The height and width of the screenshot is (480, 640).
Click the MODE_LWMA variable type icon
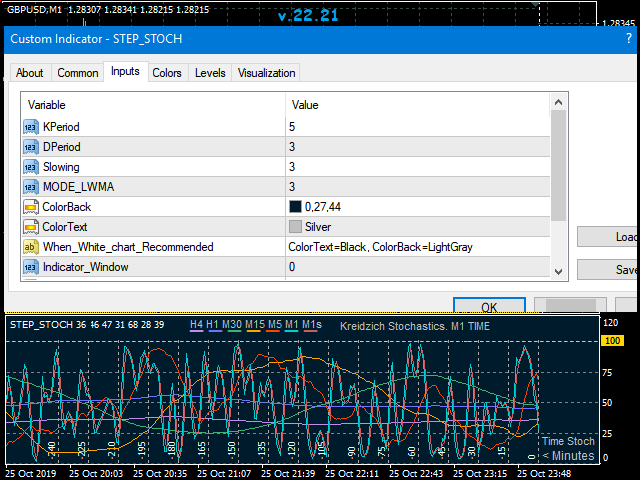[30, 187]
